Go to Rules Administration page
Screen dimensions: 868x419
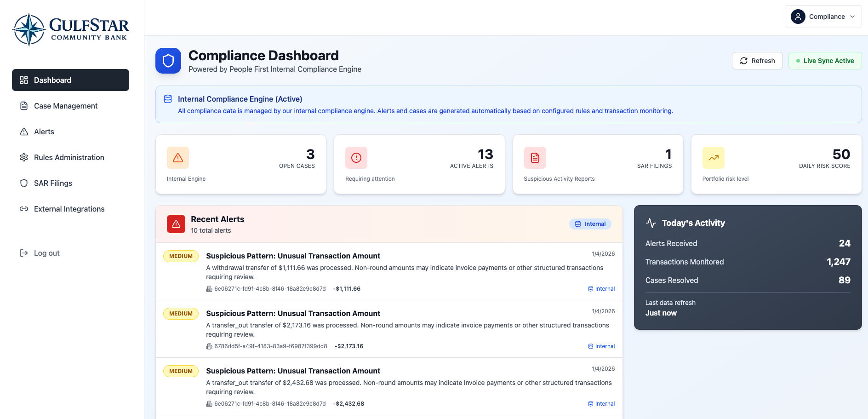tap(69, 157)
